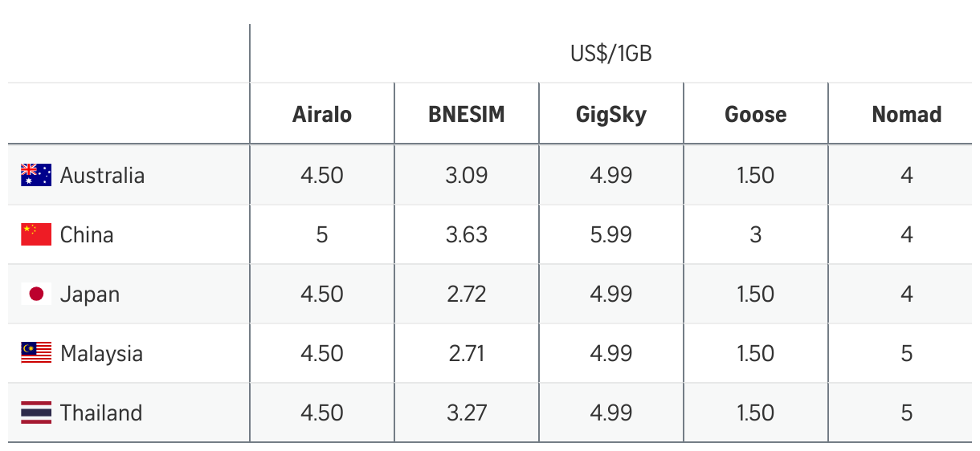Select GigSky price 5.99 for China
The width and height of the screenshot is (980, 451).
point(611,234)
